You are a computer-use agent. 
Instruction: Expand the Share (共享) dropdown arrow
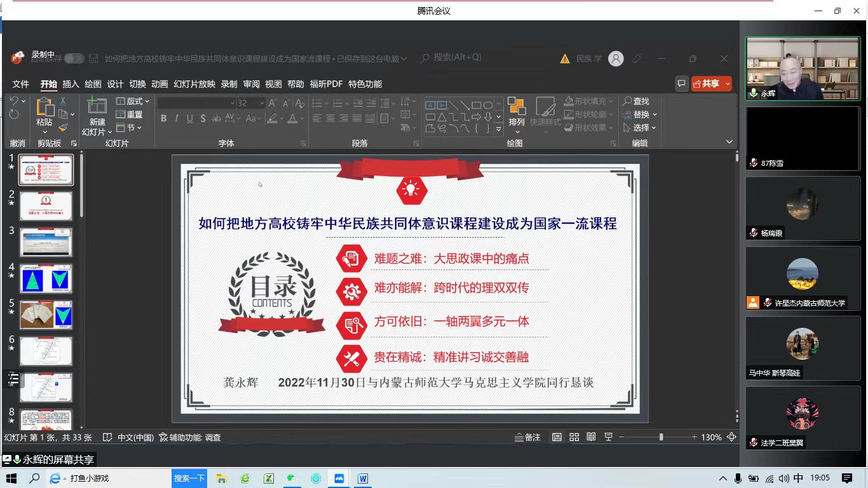[727, 84]
